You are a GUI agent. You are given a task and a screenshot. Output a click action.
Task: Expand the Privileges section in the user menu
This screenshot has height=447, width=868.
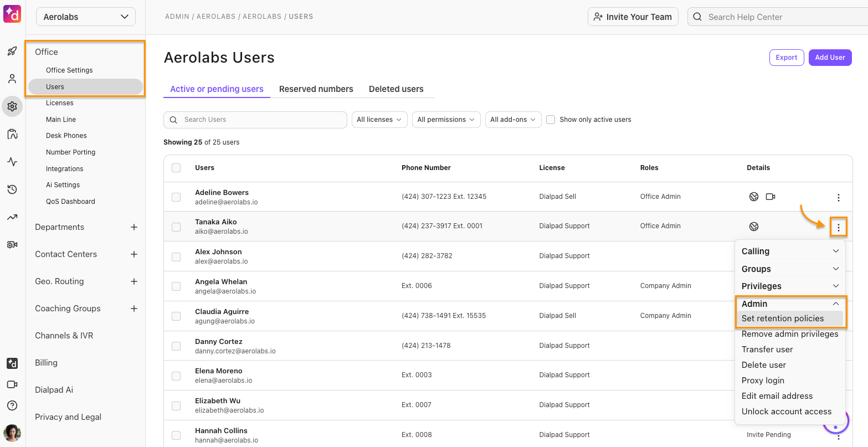coord(790,286)
